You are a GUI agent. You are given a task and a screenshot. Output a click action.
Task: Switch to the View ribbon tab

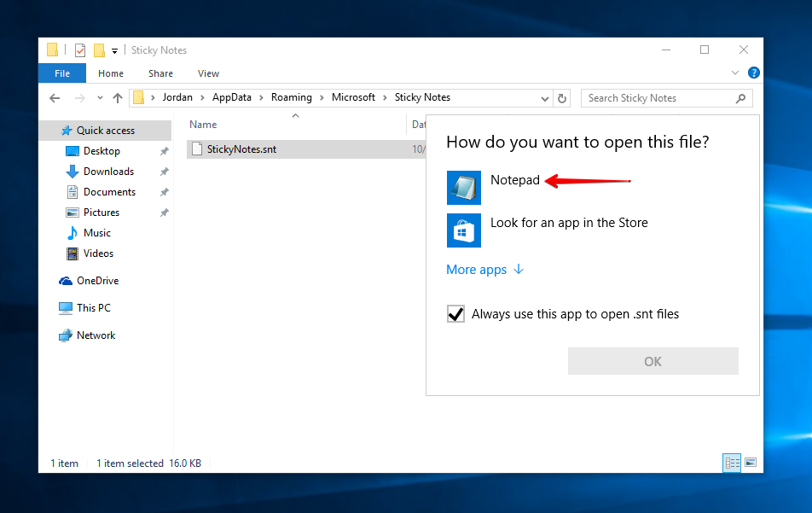click(208, 73)
